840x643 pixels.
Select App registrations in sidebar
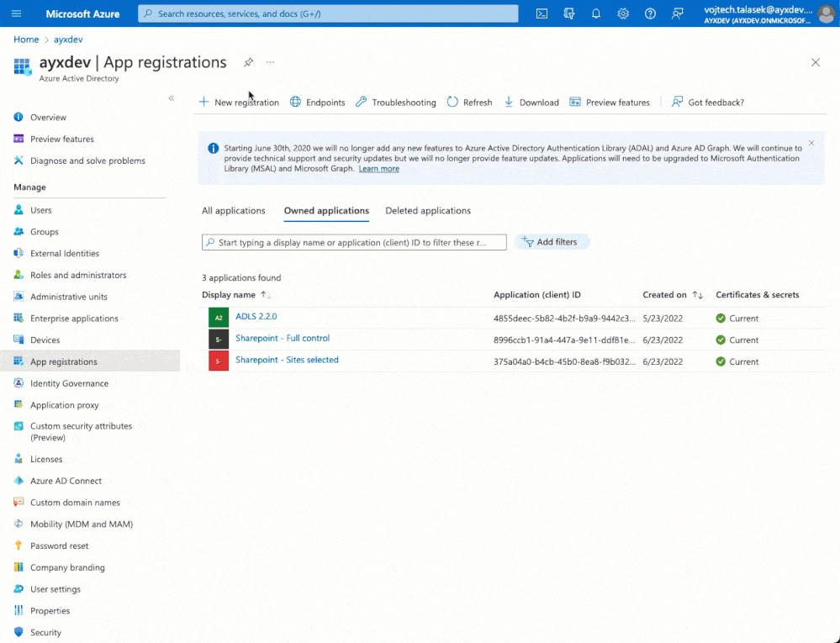click(90, 361)
